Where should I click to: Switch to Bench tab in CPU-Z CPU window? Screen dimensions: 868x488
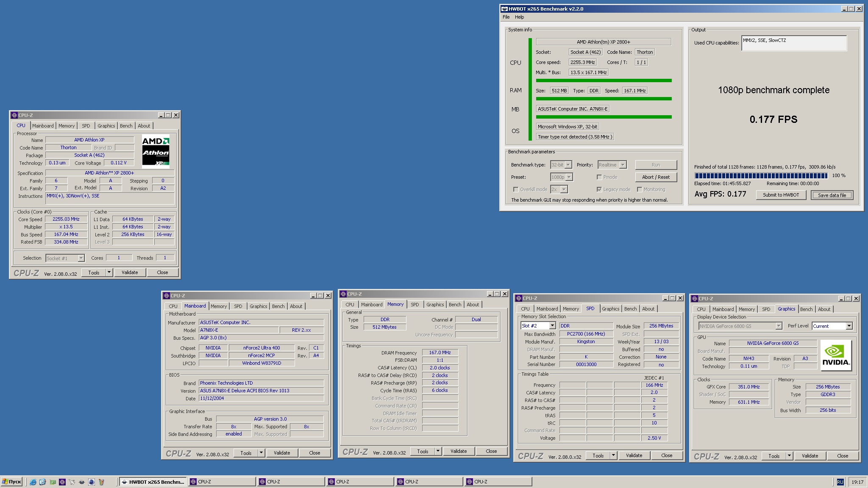click(126, 126)
